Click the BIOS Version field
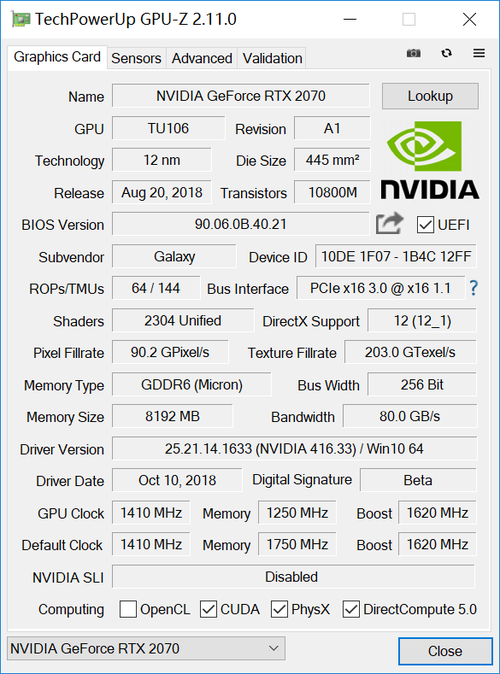Image resolution: width=500 pixels, height=674 pixels. pos(241,224)
